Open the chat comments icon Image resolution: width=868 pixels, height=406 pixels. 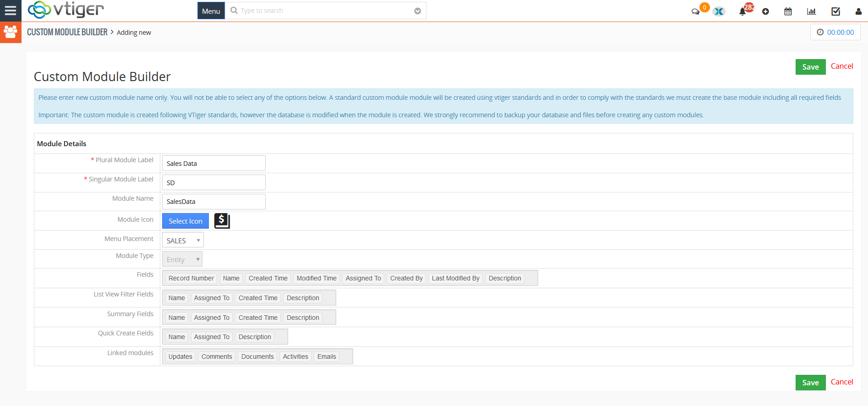(695, 11)
